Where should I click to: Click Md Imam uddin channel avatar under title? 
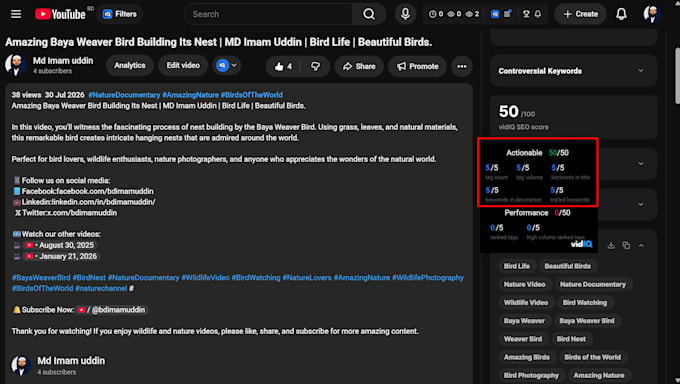16,65
